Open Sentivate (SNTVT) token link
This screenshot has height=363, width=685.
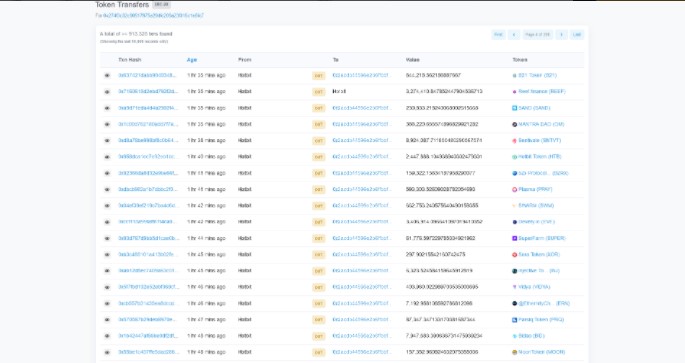point(540,141)
